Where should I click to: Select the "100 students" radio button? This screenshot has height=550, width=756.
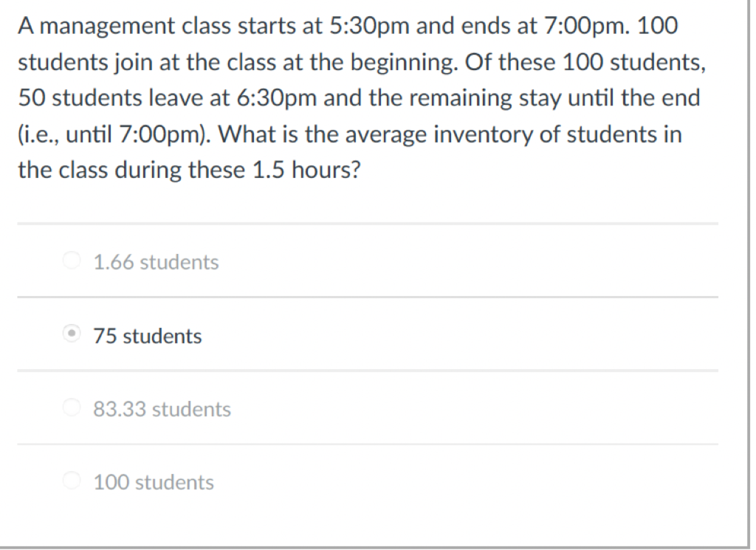coord(72,480)
